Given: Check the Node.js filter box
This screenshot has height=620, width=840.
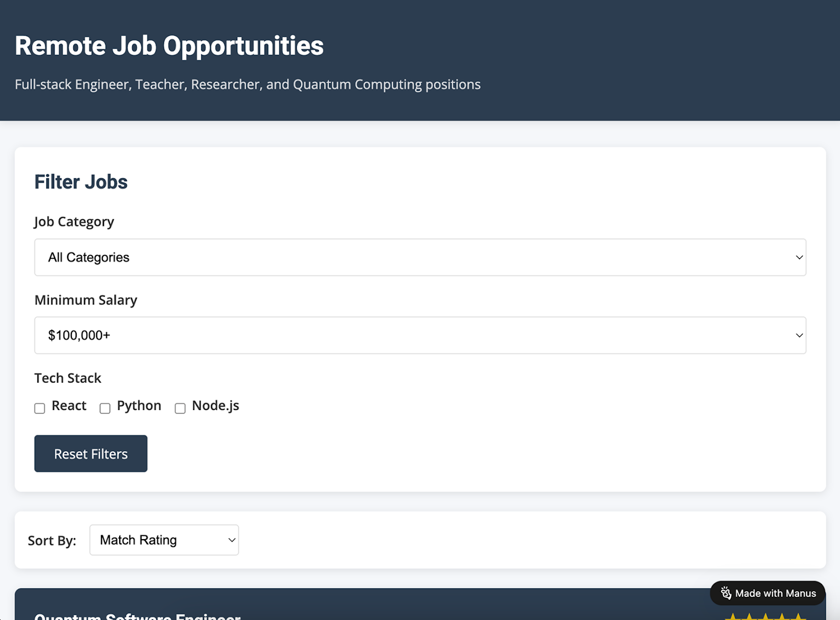Looking at the screenshot, I should pos(180,408).
